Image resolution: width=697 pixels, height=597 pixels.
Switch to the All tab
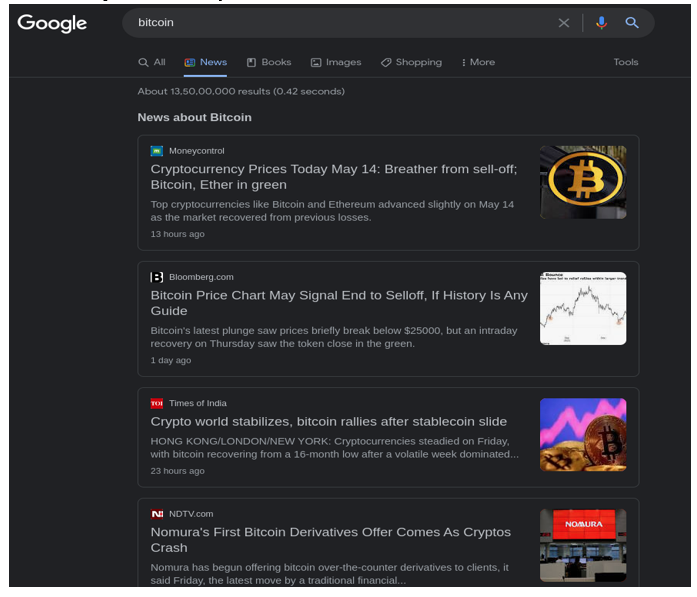(x=152, y=62)
